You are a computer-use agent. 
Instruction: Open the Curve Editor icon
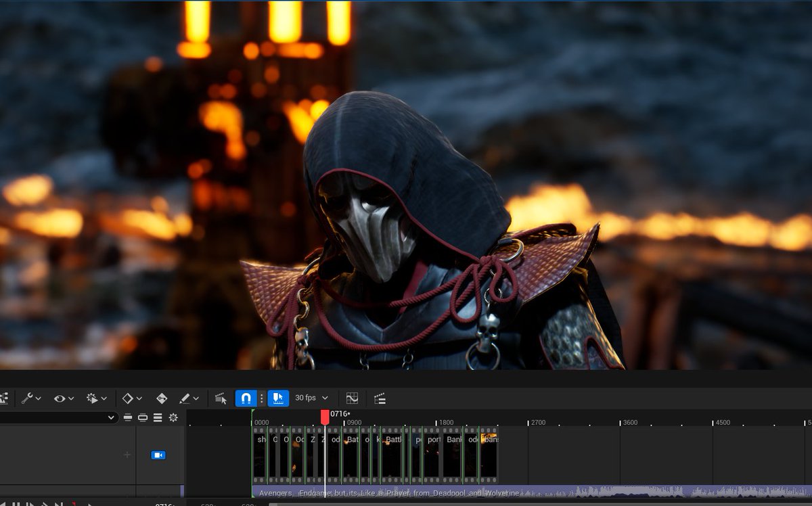(352, 398)
